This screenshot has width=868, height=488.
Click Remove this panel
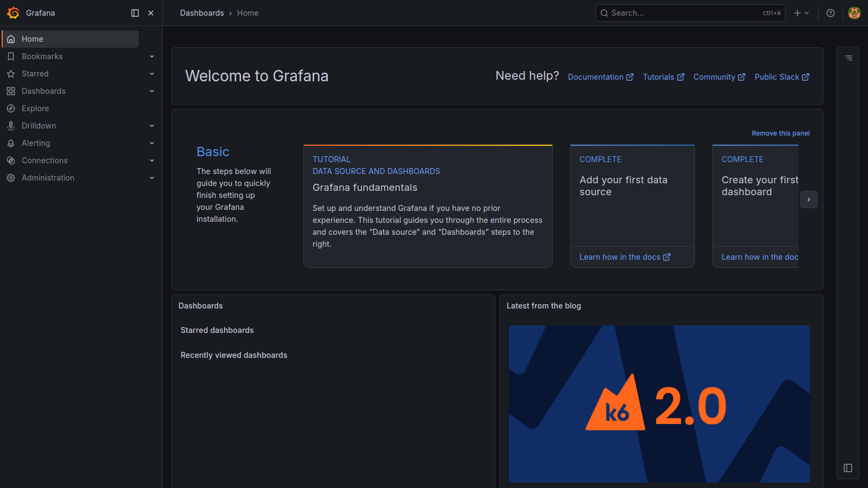[x=781, y=133]
